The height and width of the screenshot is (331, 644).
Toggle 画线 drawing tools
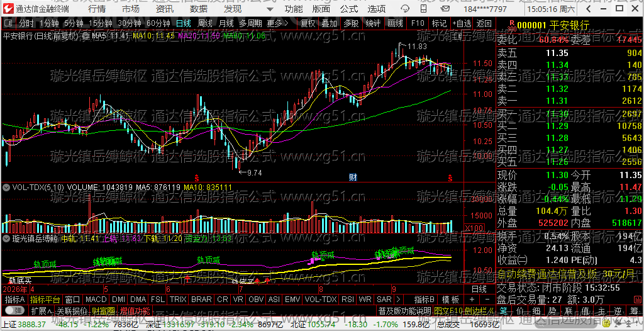click(x=395, y=23)
